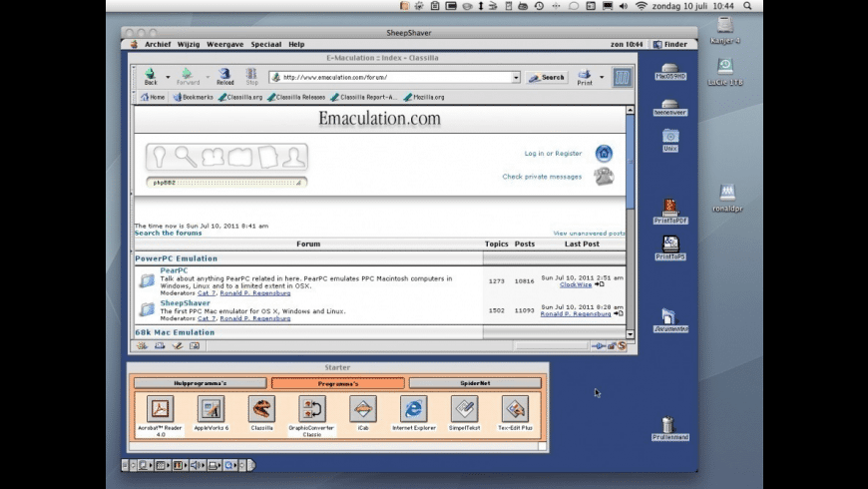Select the SpiderNet tab in Starter
The width and height of the screenshot is (868, 489).
click(x=474, y=383)
